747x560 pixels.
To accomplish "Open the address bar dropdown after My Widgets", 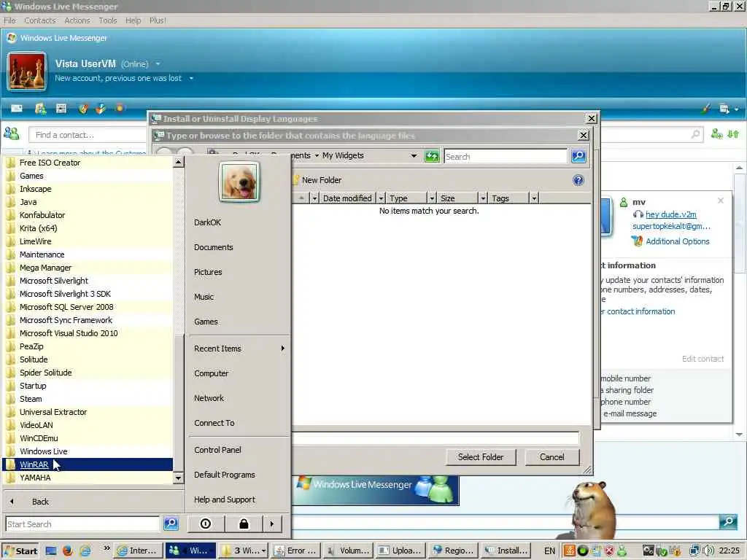I will pyautogui.click(x=414, y=156).
